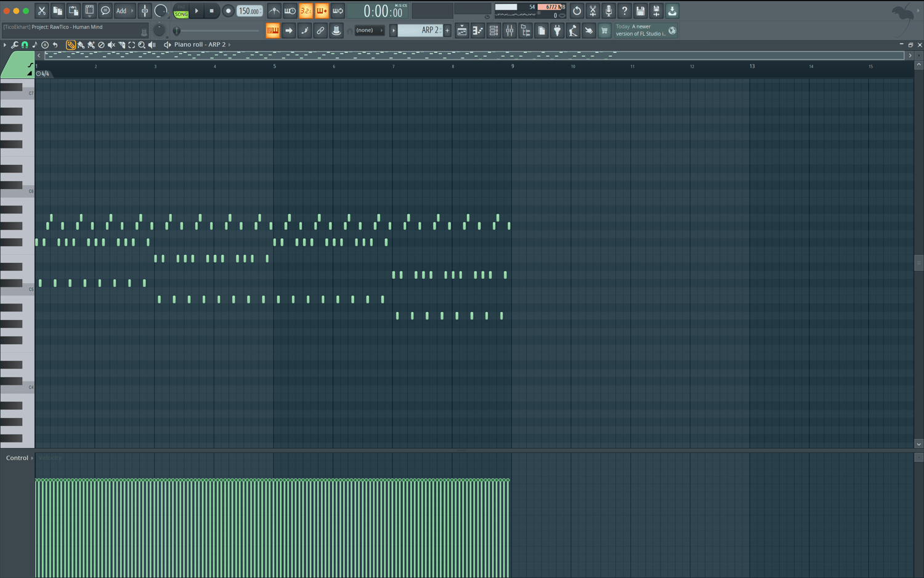Select the Slice tool
Screen dimensions: 924x578
tap(122, 45)
